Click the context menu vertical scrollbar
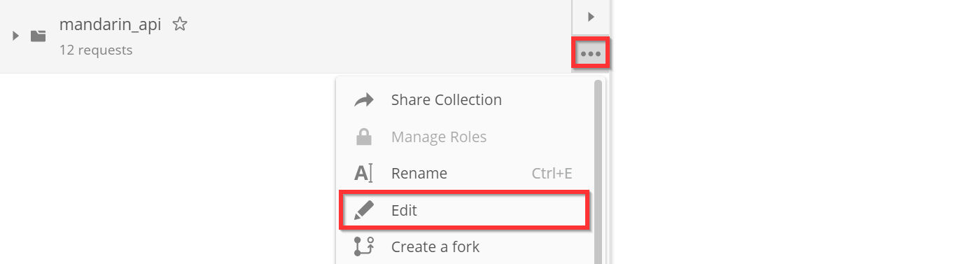Viewport: 980px width, 264px height. click(598, 172)
